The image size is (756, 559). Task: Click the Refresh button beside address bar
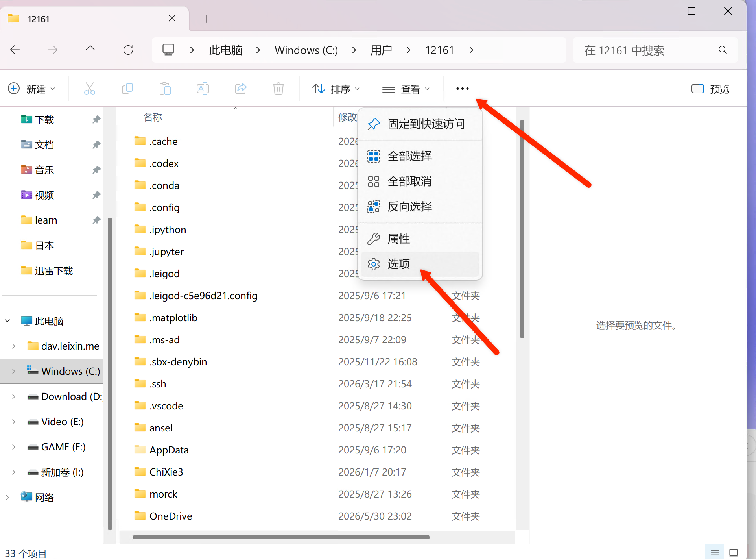128,50
